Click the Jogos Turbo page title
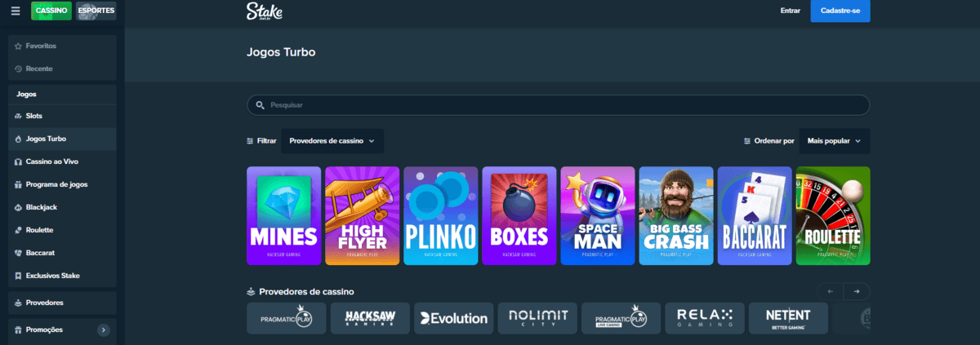This screenshot has height=345, width=980. (281, 52)
